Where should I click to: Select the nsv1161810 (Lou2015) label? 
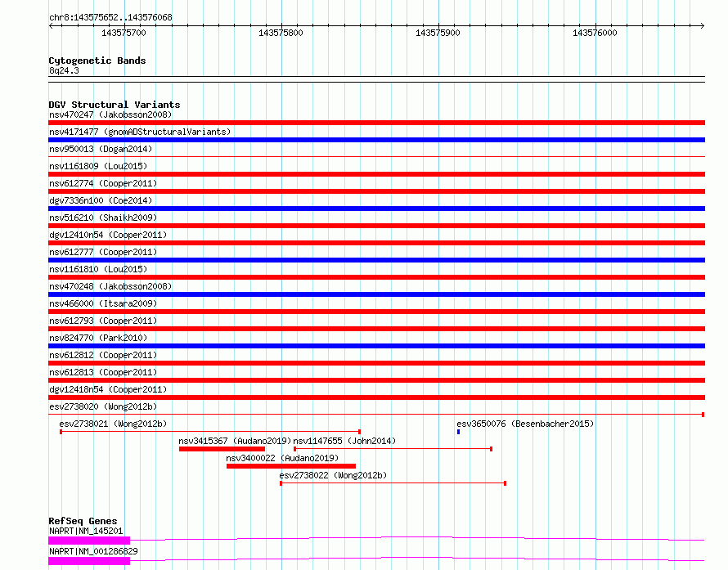98,269
